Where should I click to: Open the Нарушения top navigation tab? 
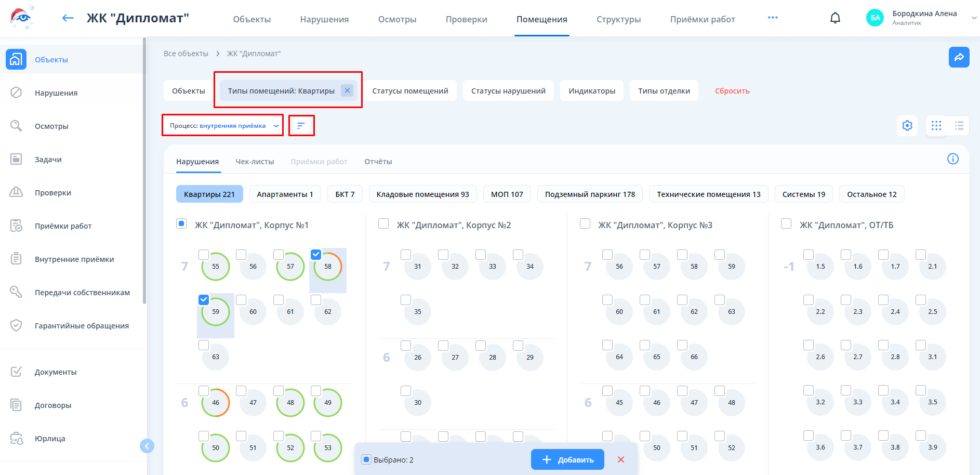(x=324, y=19)
